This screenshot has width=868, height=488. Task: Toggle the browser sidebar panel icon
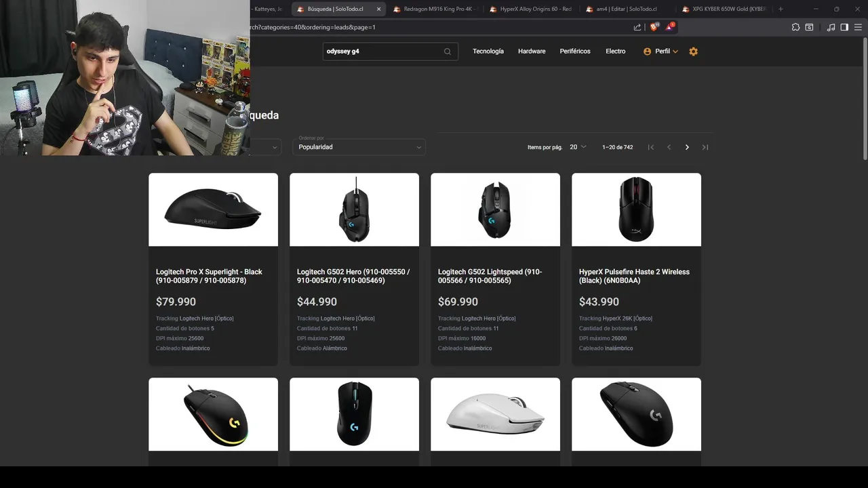pos(844,27)
